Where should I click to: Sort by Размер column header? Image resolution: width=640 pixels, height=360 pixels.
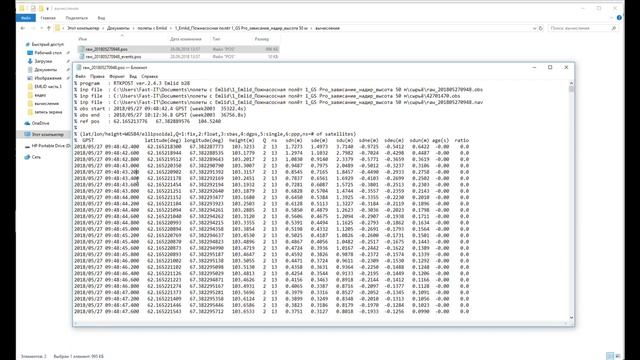(x=262, y=39)
